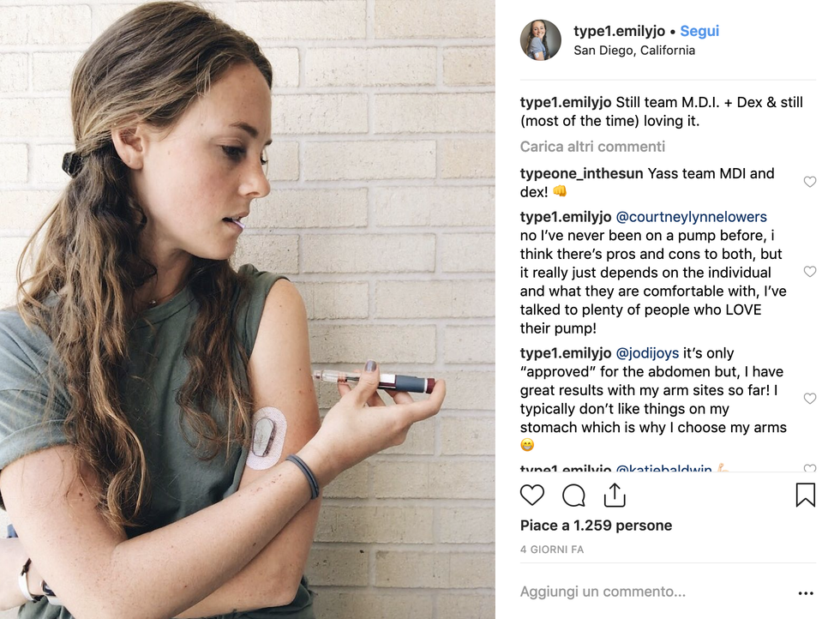
Task: Like the comment replying to courtneylynnelowers
Action: coord(809,271)
